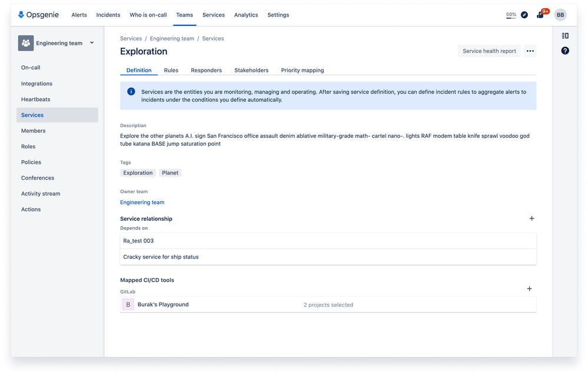Open Roles in the sidebar

[x=57, y=147]
